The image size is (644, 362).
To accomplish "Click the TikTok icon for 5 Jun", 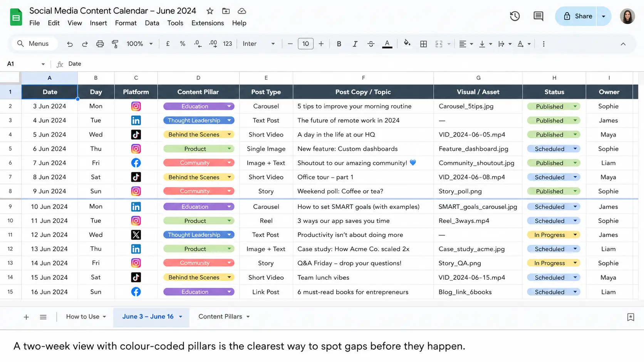I will click(x=136, y=135).
